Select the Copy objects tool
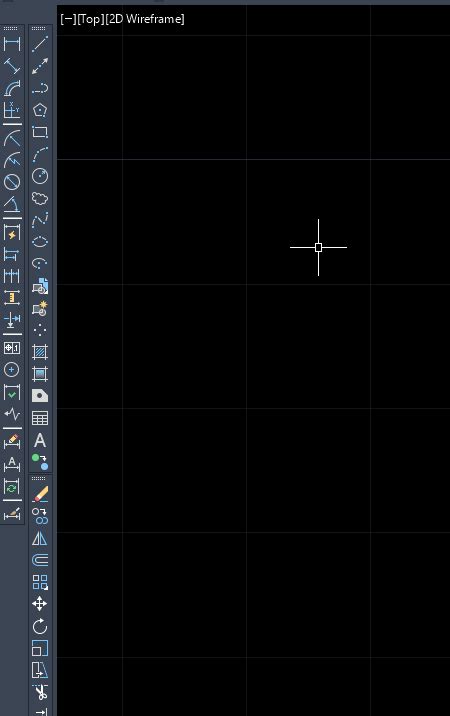450x716 pixels. click(x=40, y=516)
